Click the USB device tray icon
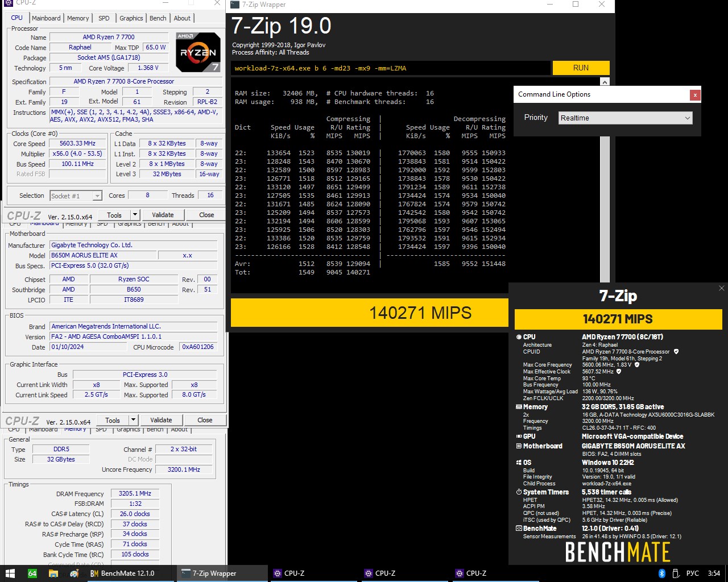Screen dimensions: 728x582 (676, 573)
